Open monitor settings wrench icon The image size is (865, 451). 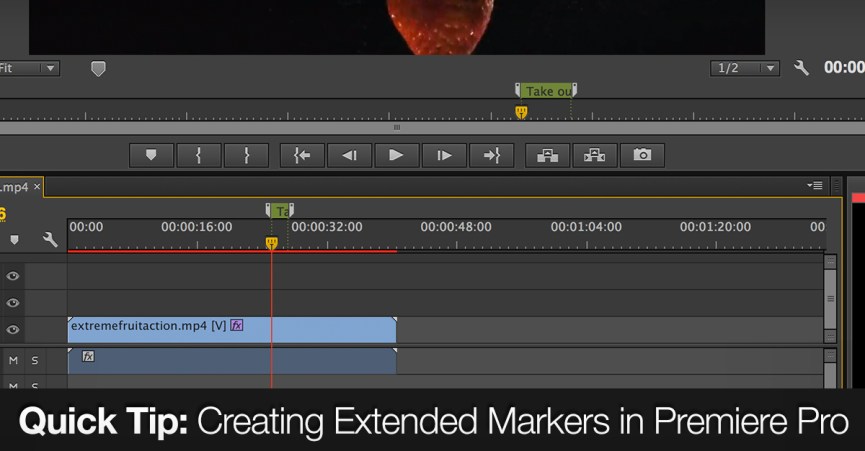click(802, 68)
